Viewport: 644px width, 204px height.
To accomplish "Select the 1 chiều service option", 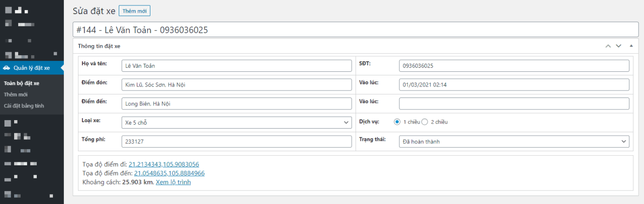I will 397,122.
